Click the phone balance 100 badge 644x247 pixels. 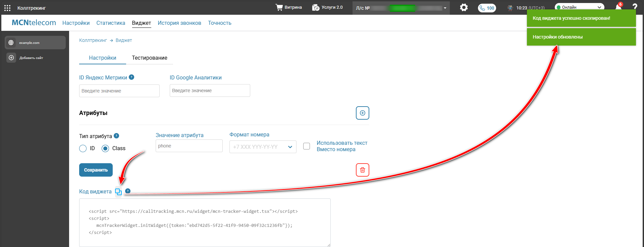pos(487,8)
